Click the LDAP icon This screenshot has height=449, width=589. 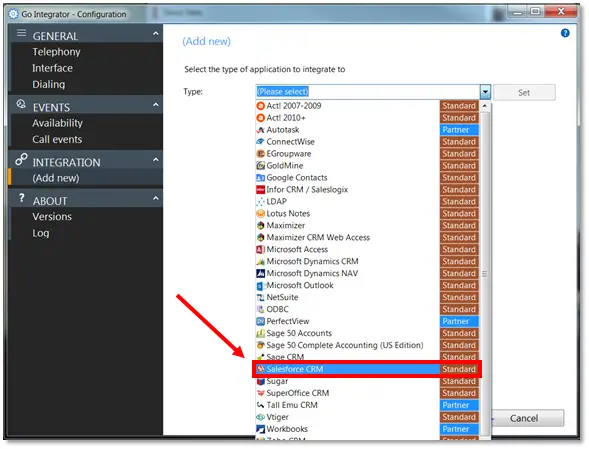(260, 202)
